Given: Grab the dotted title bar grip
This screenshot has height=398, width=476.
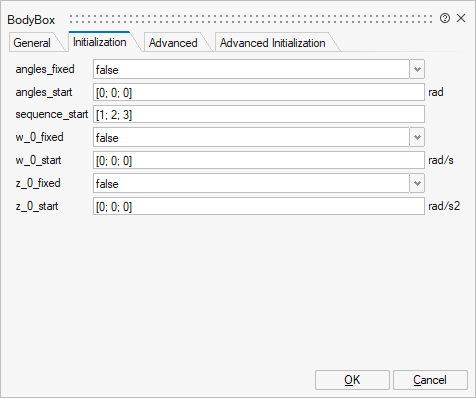Looking at the screenshot, I should 251,19.
